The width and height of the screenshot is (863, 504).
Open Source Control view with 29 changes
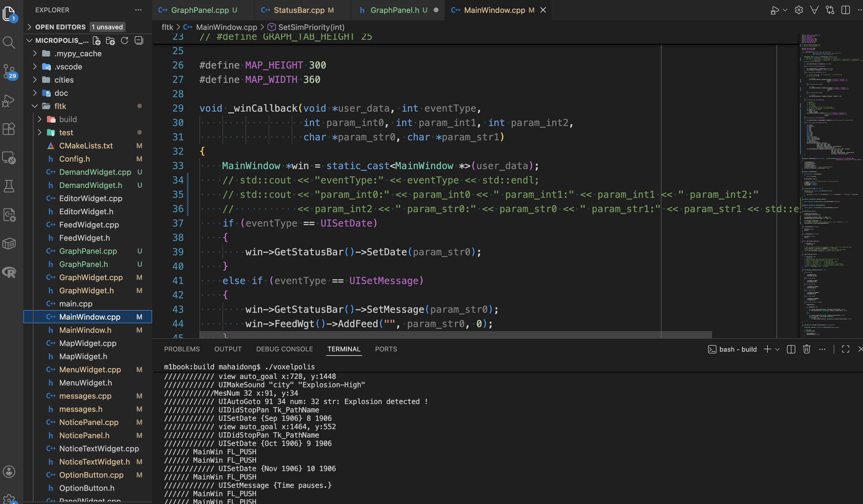point(9,71)
